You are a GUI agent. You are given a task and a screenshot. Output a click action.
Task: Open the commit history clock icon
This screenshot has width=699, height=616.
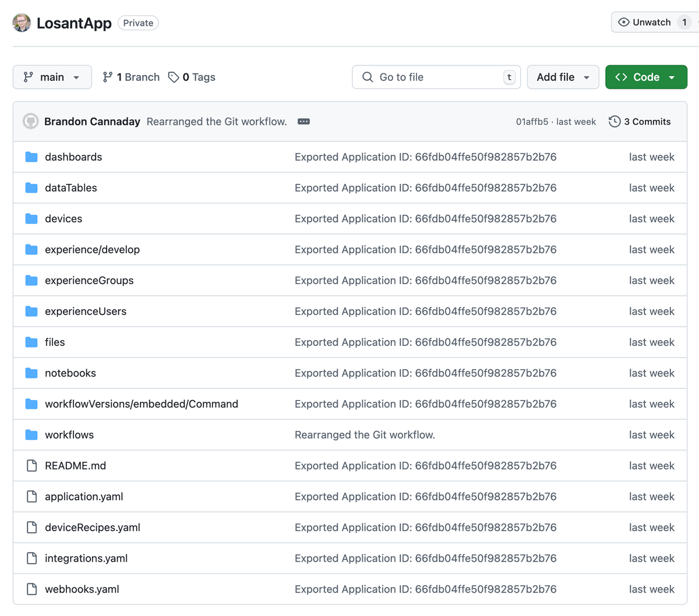tap(614, 121)
